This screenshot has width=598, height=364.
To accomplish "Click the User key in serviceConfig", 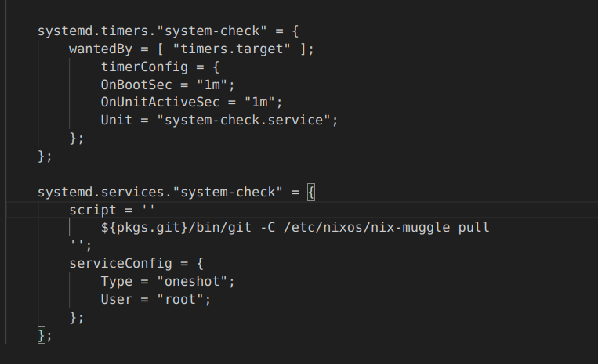I will click(116, 299).
